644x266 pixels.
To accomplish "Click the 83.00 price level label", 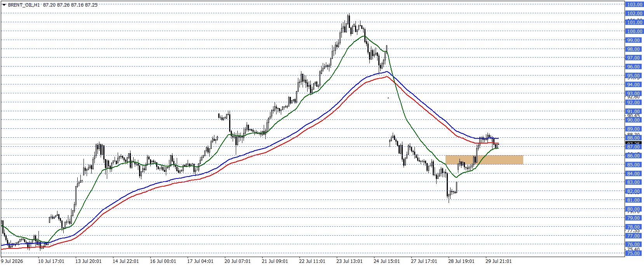I will [x=634, y=182].
